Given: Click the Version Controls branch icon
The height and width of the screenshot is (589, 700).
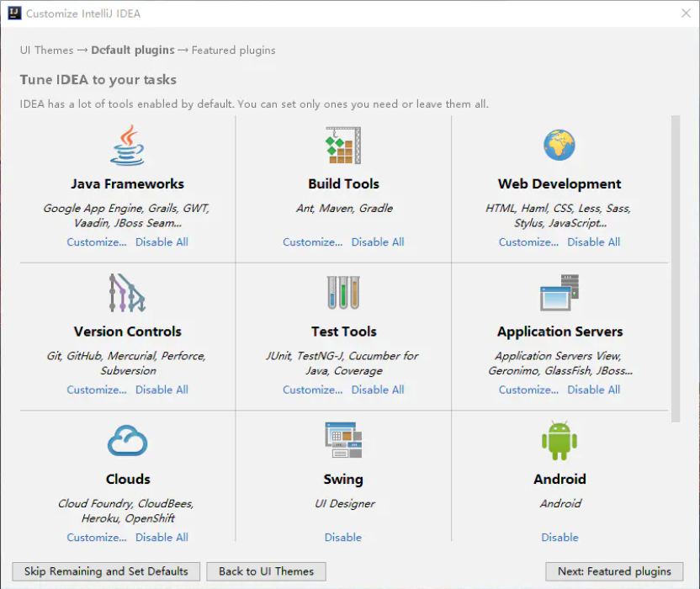Looking at the screenshot, I should tap(128, 293).
